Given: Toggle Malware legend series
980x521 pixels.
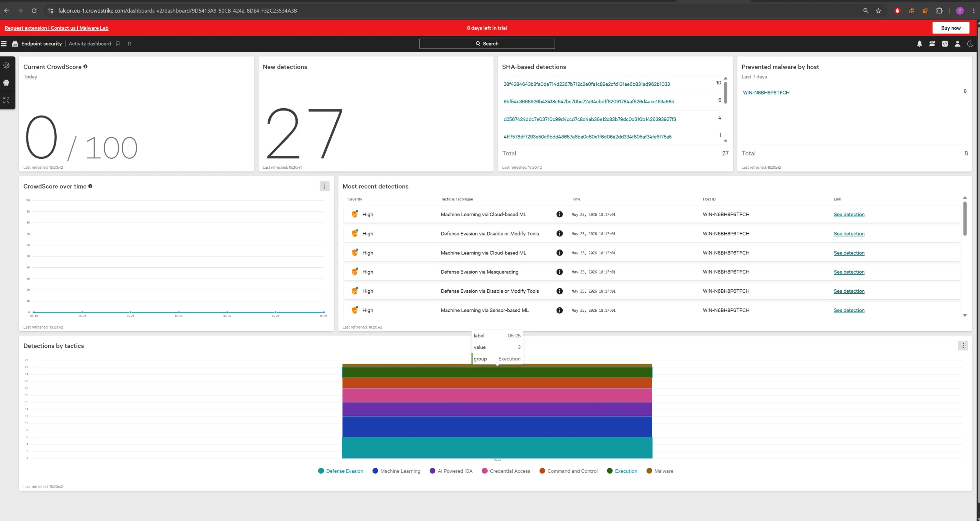Looking at the screenshot, I should [x=660, y=471].
